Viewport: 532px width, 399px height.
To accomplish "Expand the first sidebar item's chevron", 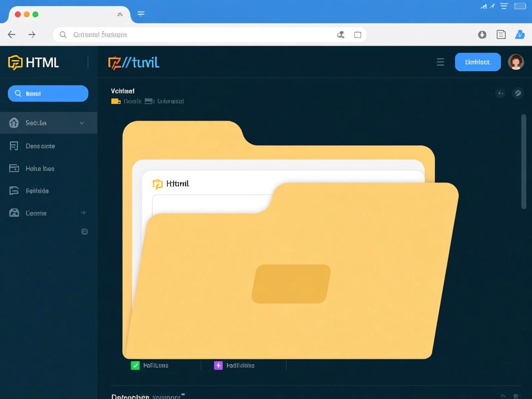I will [x=82, y=123].
